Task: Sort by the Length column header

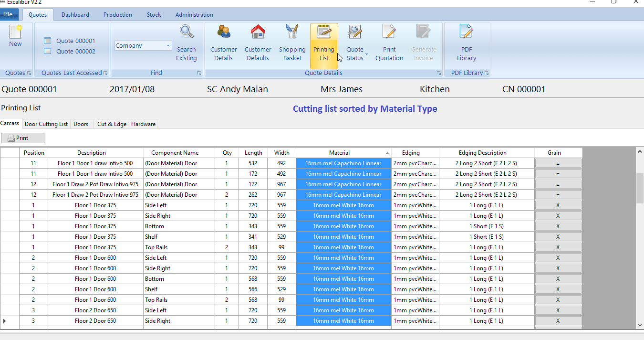Action: pyautogui.click(x=253, y=153)
